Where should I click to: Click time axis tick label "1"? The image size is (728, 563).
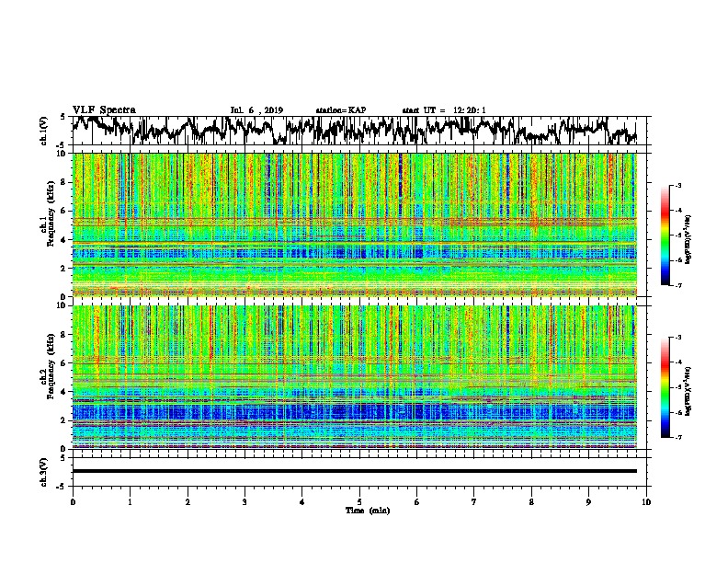pyautogui.click(x=130, y=502)
